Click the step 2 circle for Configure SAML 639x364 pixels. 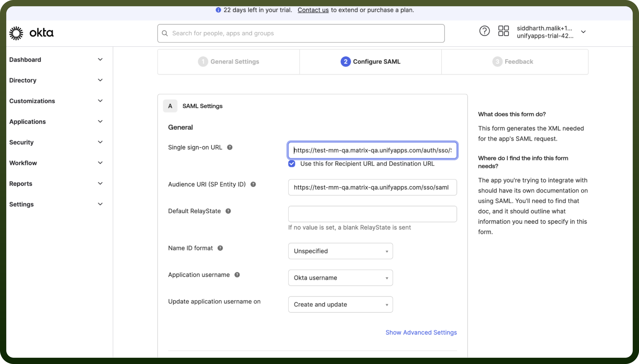point(345,62)
